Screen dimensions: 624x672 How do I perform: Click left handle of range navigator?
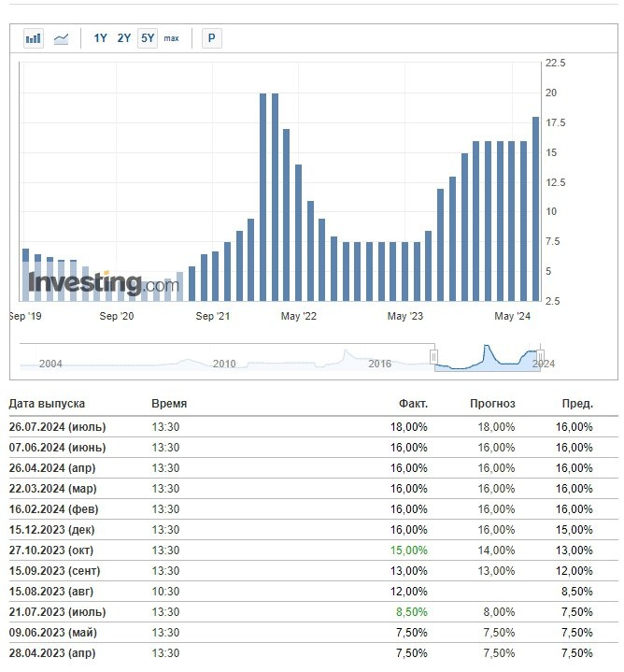pyautogui.click(x=433, y=357)
